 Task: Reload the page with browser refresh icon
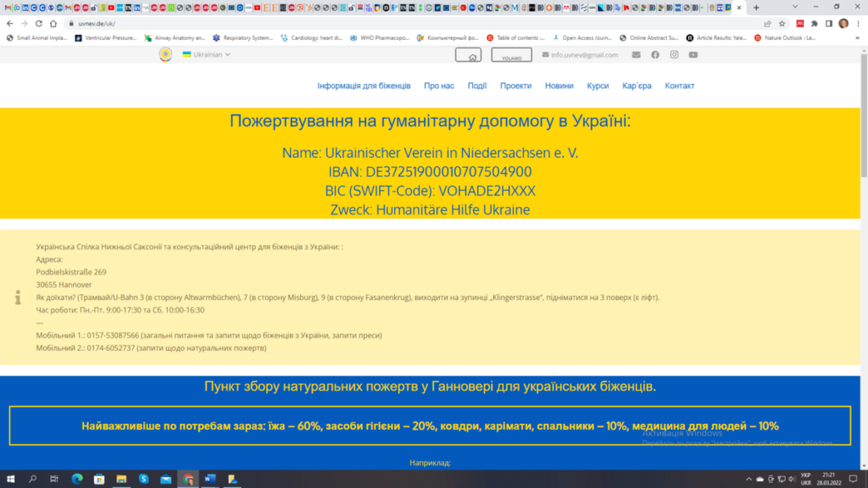point(38,24)
